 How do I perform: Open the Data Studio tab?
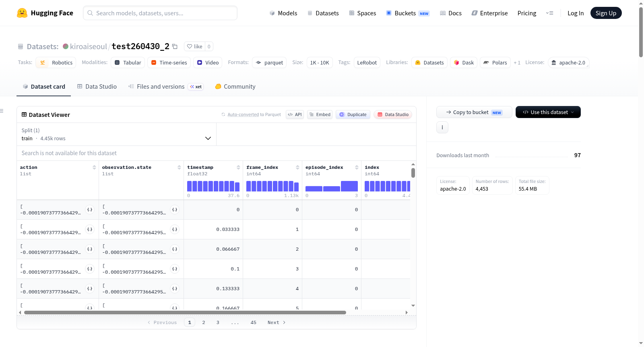(97, 86)
